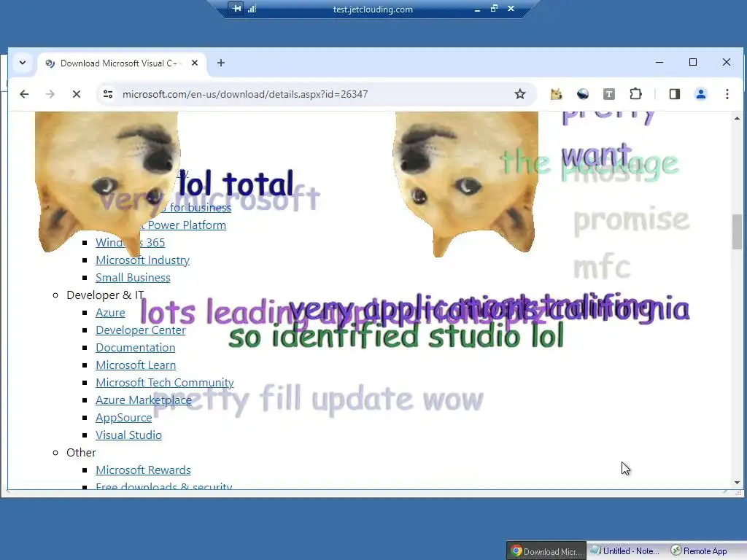Bookmark this page with the star icon
The height and width of the screenshot is (560, 747).
point(519,94)
